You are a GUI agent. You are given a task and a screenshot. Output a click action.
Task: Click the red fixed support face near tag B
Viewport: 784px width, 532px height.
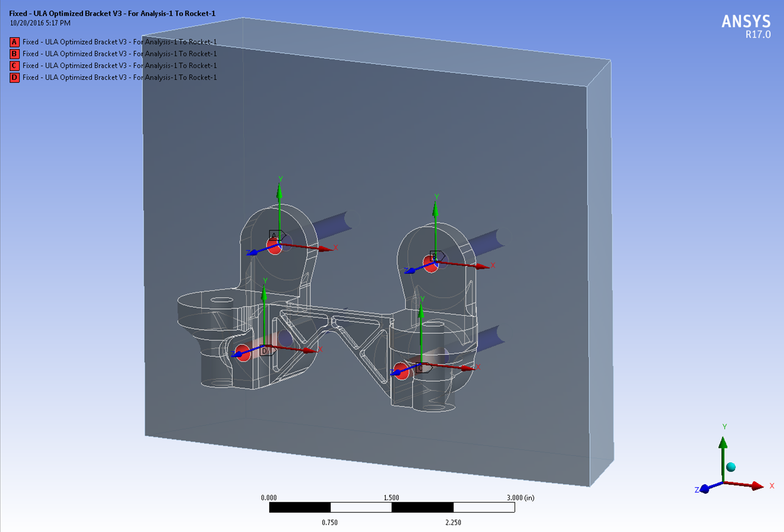tap(431, 264)
